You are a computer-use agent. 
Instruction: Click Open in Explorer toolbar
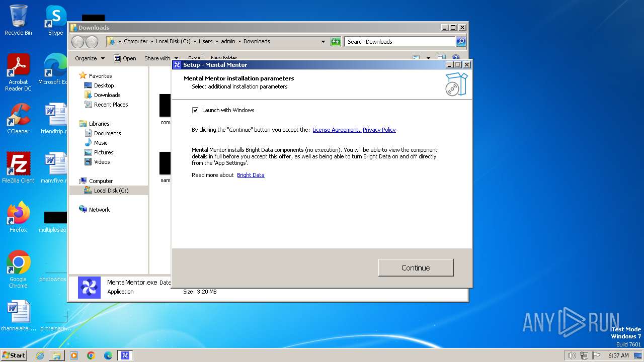pos(125,58)
